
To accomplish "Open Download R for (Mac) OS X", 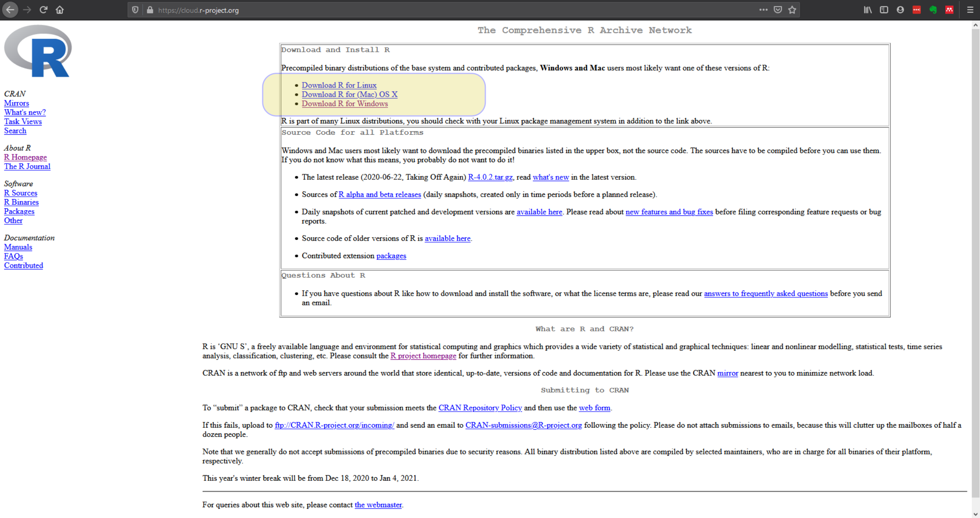I will (x=349, y=94).
